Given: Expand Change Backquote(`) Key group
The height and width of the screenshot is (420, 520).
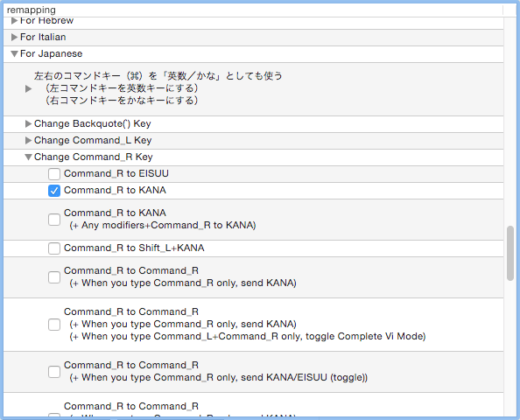Looking at the screenshot, I should pos(29,123).
